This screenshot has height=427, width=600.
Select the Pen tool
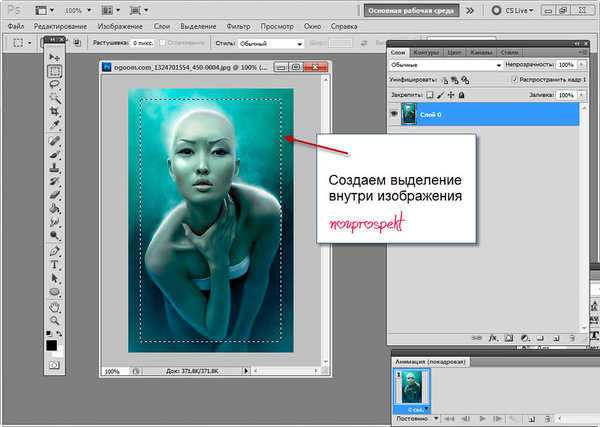click(x=54, y=251)
